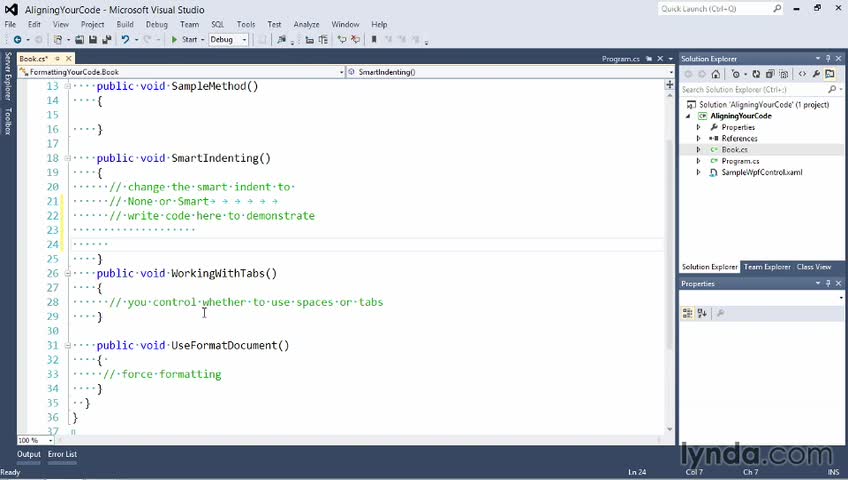This screenshot has height=480, width=848.
Task: Open the File menu
Action: (x=10, y=24)
